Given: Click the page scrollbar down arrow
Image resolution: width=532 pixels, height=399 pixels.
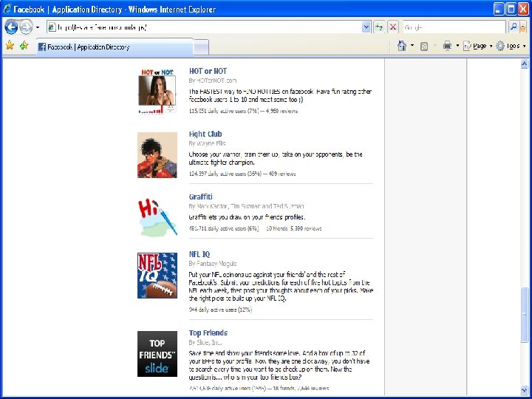Looking at the screenshot, I should point(524,389).
